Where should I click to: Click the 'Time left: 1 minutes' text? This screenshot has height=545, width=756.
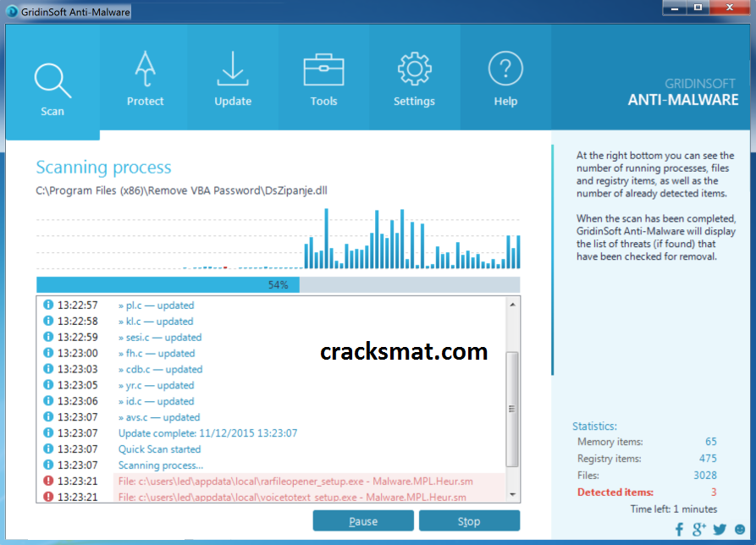click(674, 509)
